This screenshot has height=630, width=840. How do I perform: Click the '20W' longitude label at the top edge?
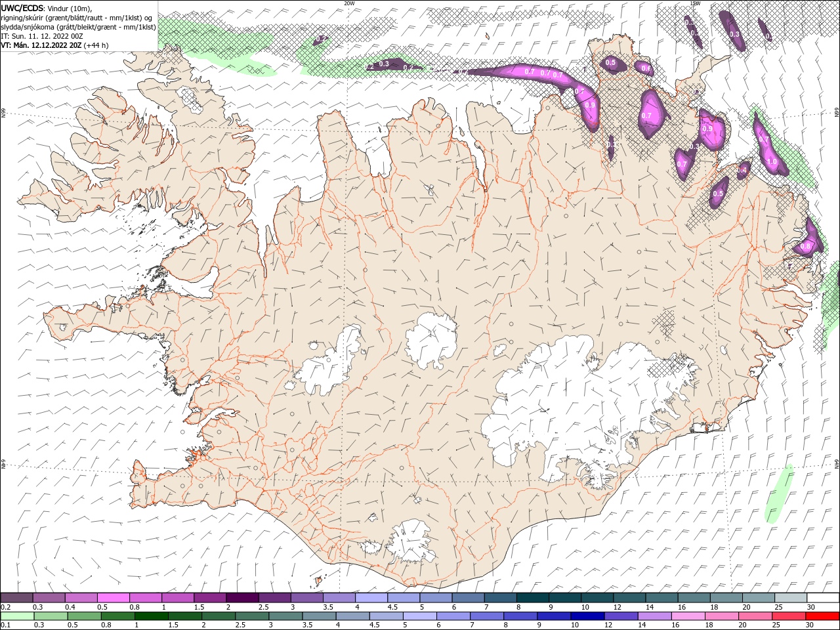pos(349,3)
